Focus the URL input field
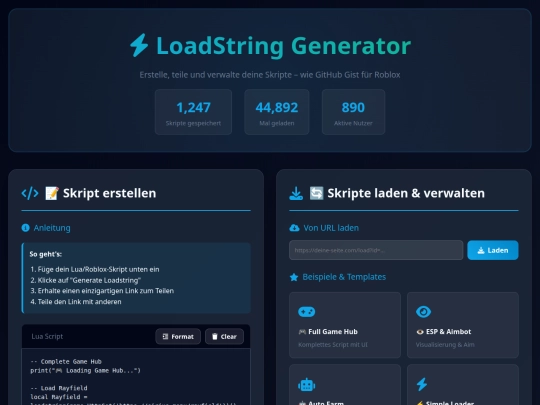Viewport: 540px width, 405px height. 376,250
